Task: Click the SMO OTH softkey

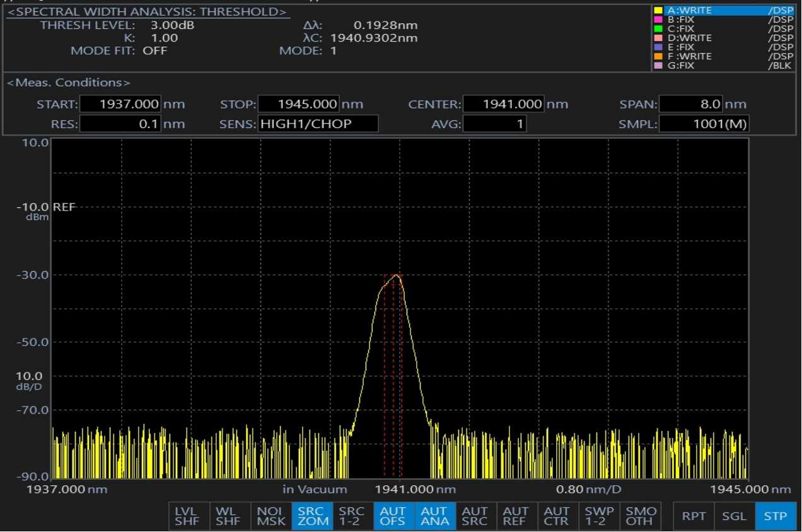Action: 640,516
